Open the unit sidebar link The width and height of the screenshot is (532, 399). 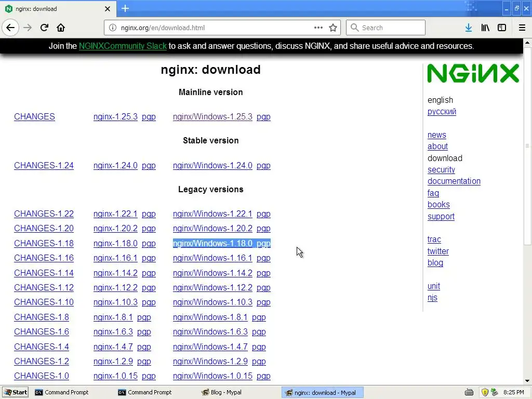click(x=434, y=286)
